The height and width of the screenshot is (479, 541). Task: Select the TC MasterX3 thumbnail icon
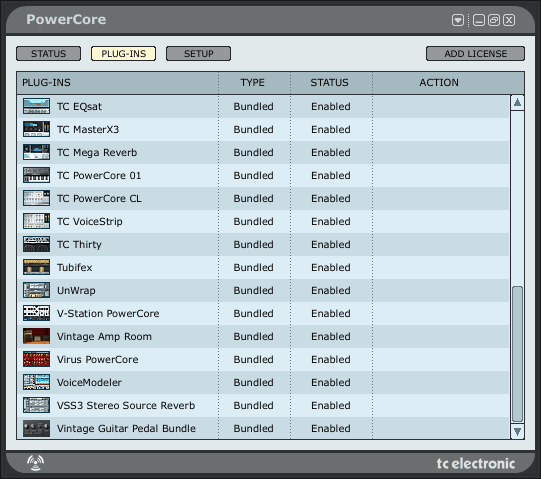(36, 129)
